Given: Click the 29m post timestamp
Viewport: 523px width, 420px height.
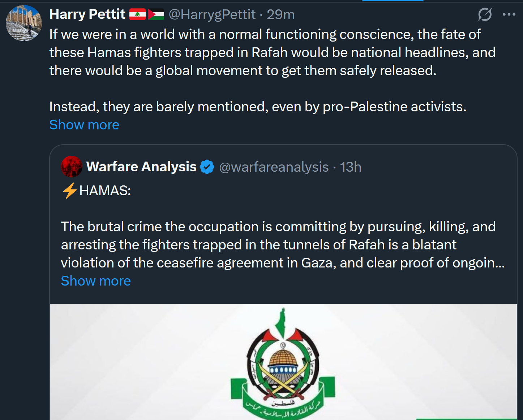Looking at the screenshot, I should click(281, 14).
